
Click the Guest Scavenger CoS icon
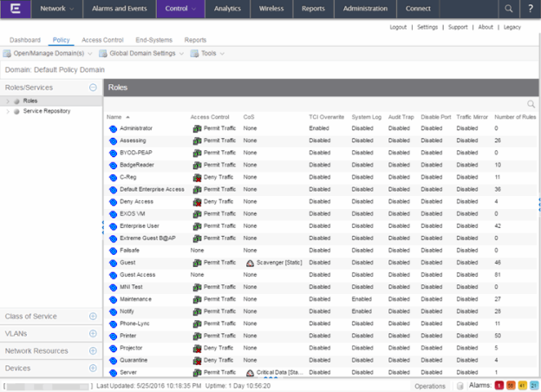pyautogui.click(x=250, y=264)
